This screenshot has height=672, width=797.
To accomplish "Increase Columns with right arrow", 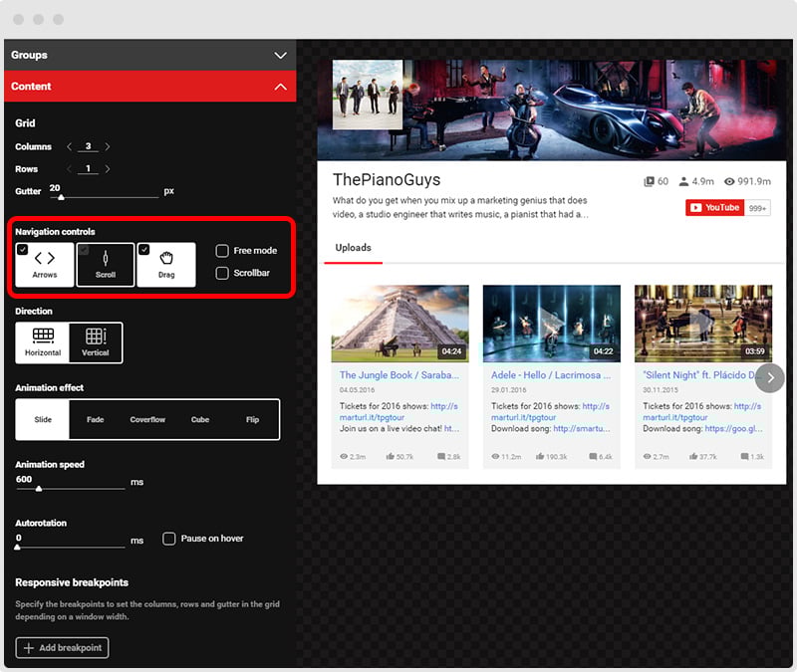I will [x=108, y=146].
